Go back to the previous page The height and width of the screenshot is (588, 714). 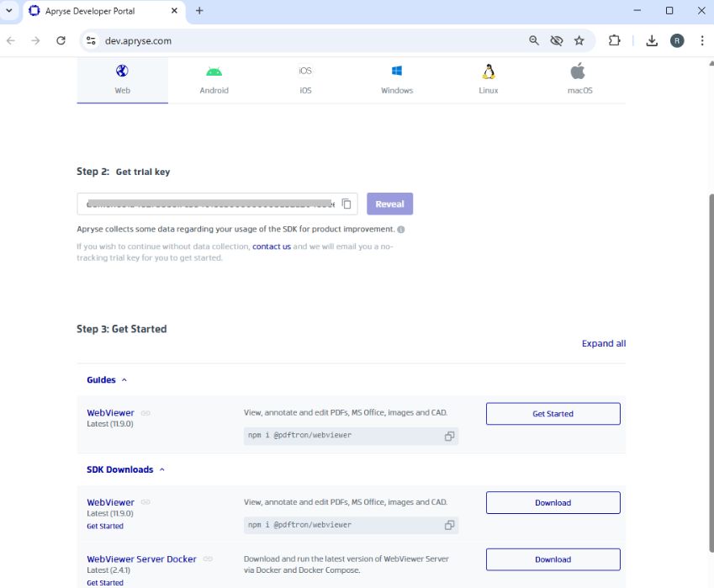pyautogui.click(x=11, y=40)
